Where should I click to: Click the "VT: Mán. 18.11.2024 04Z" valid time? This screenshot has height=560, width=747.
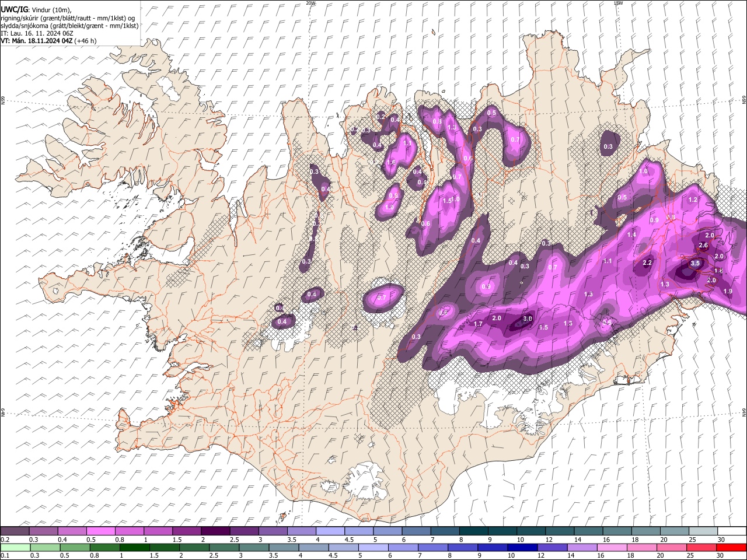pyautogui.click(x=37, y=41)
